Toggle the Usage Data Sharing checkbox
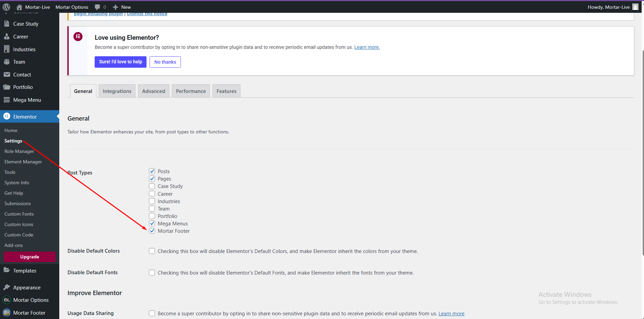This screenshot has width=644, height=319. pos(152,313)
